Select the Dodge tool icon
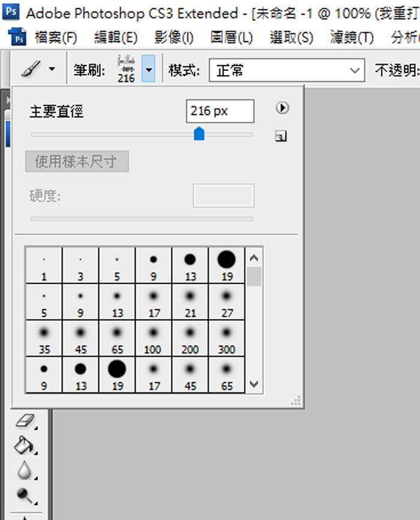 [x=25, y=495]
